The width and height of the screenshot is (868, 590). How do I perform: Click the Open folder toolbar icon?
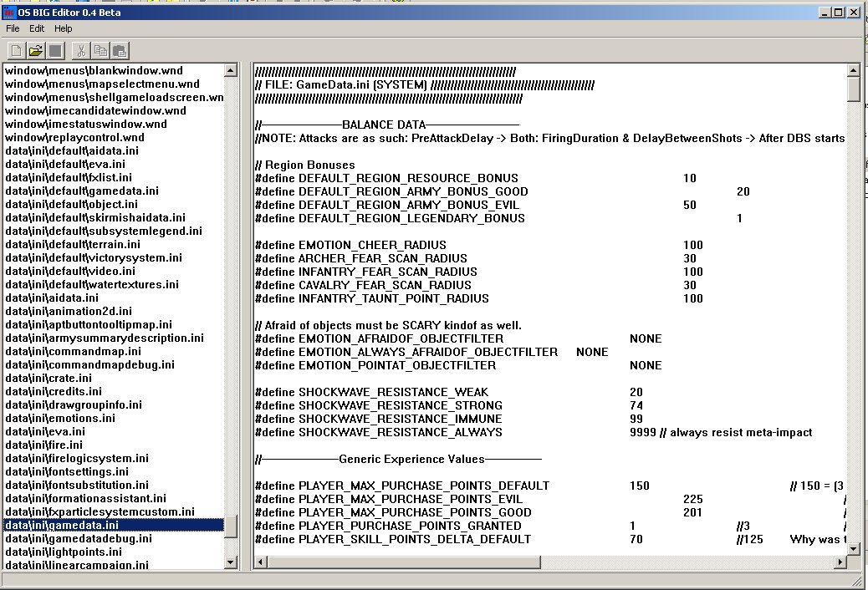(x=36, y=50)
